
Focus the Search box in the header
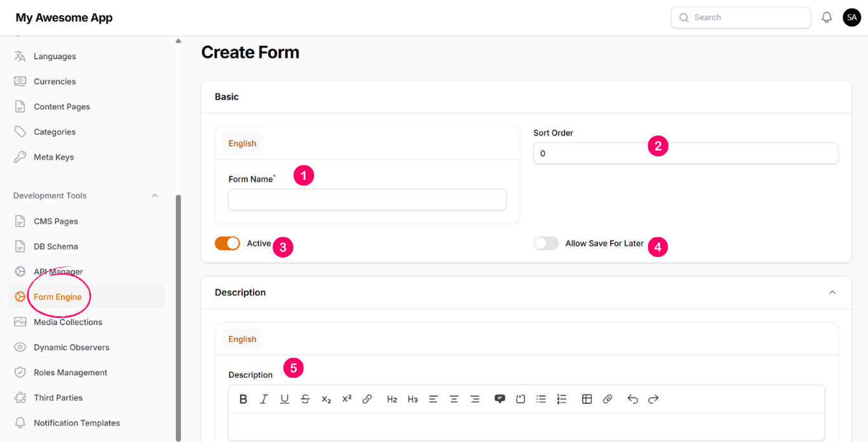coord(741,18)
